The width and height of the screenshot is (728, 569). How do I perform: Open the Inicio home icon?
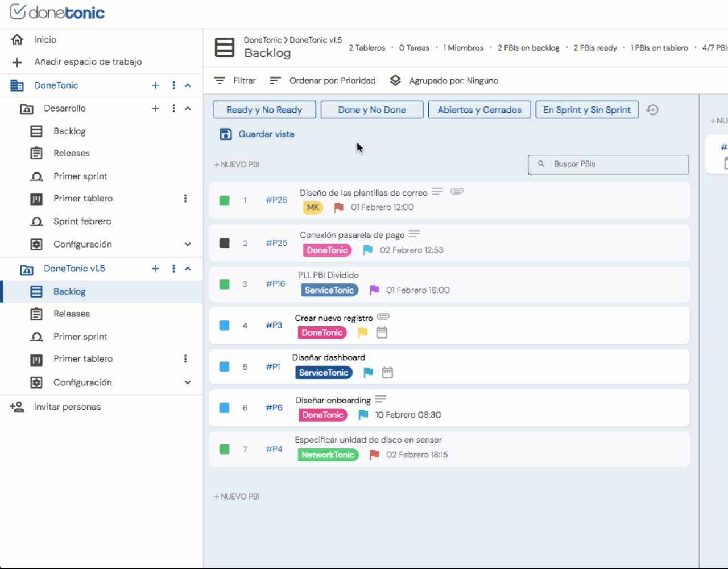[x=17, y=39]
